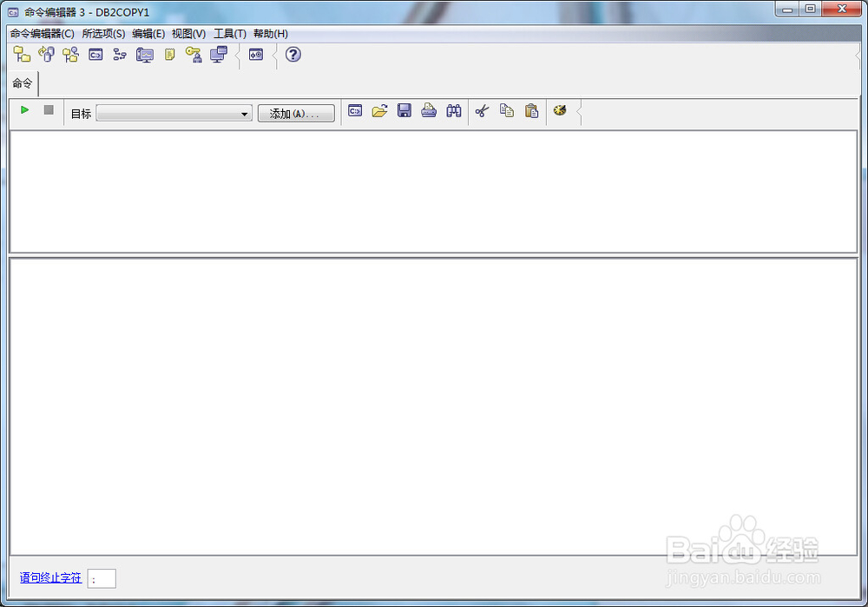Click the statement terminator character field
This screenshot has width=868, height=607.
coord(102,578)
